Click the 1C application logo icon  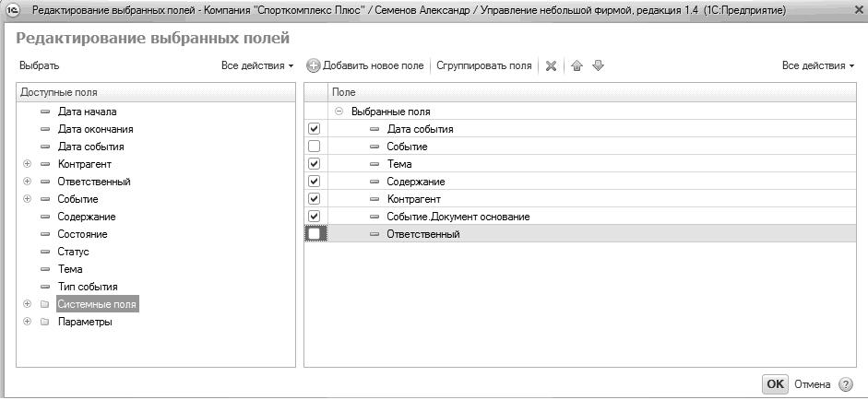point(13,11)
